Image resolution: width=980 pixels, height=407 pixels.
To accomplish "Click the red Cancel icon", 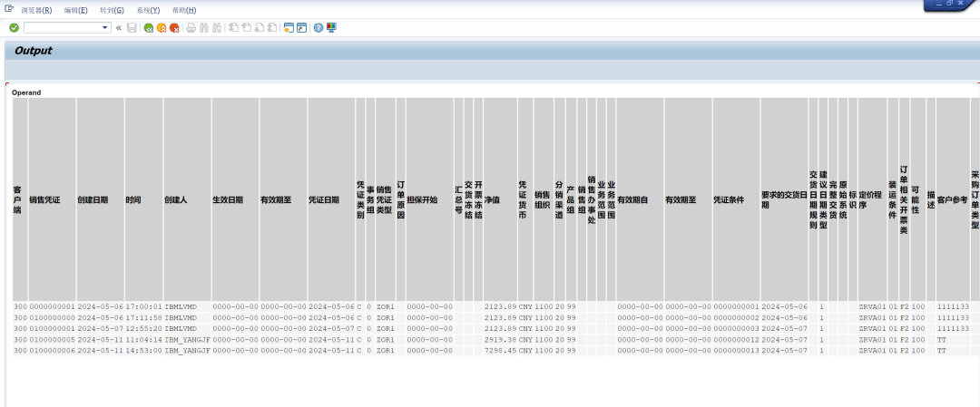I will coord(174,28).
